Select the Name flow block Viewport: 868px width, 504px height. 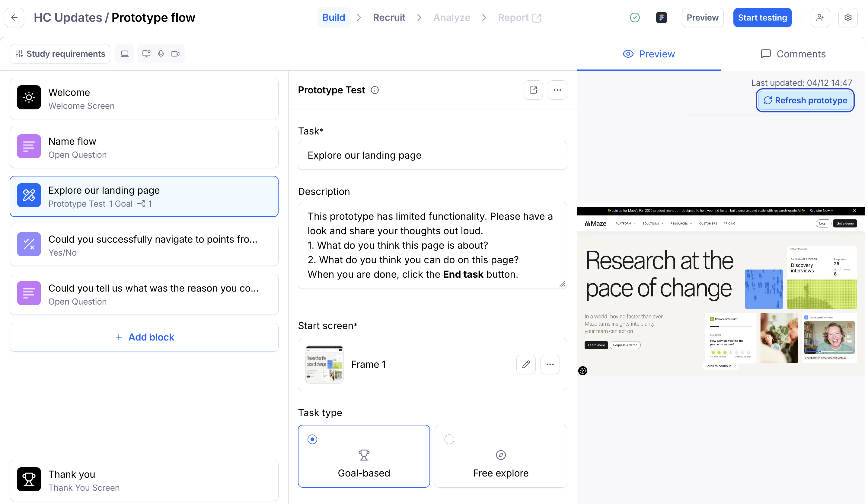144,147
